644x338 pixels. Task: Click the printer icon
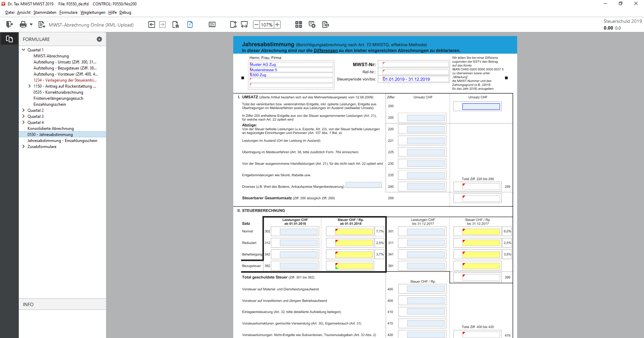(23, 25)
